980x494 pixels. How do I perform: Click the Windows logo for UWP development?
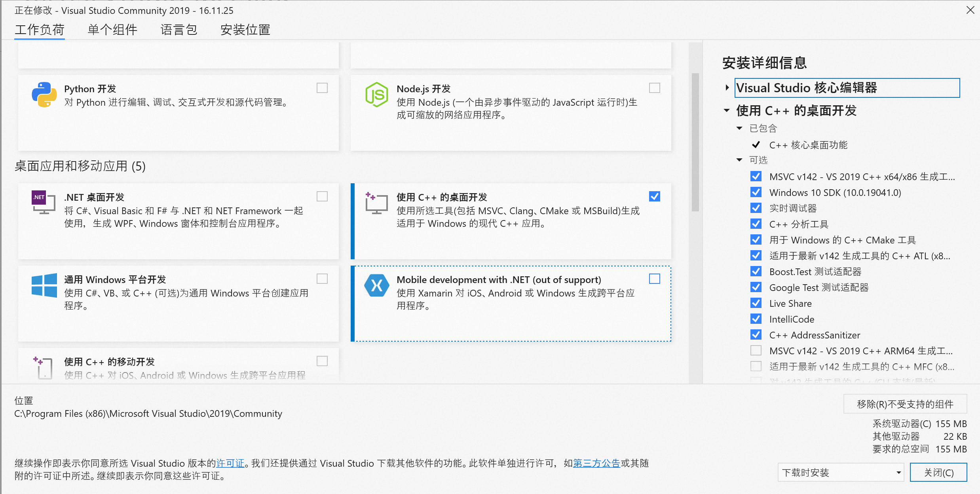click(x=44, y=285)
